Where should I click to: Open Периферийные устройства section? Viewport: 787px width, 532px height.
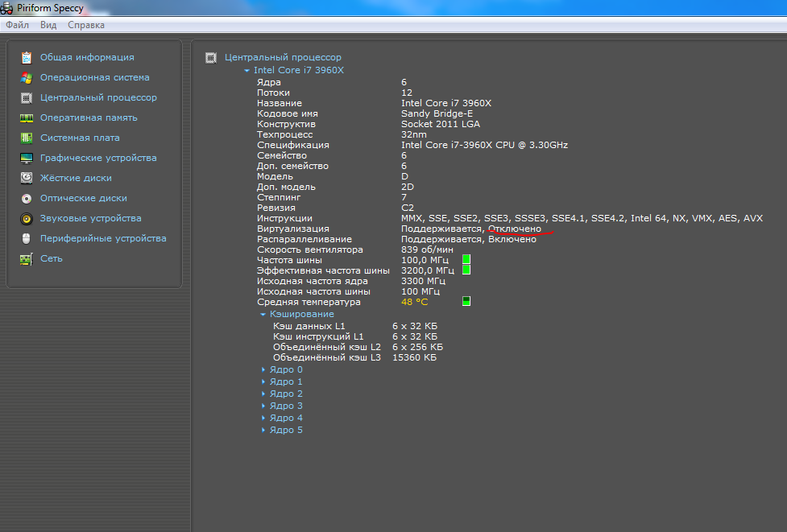103,238
